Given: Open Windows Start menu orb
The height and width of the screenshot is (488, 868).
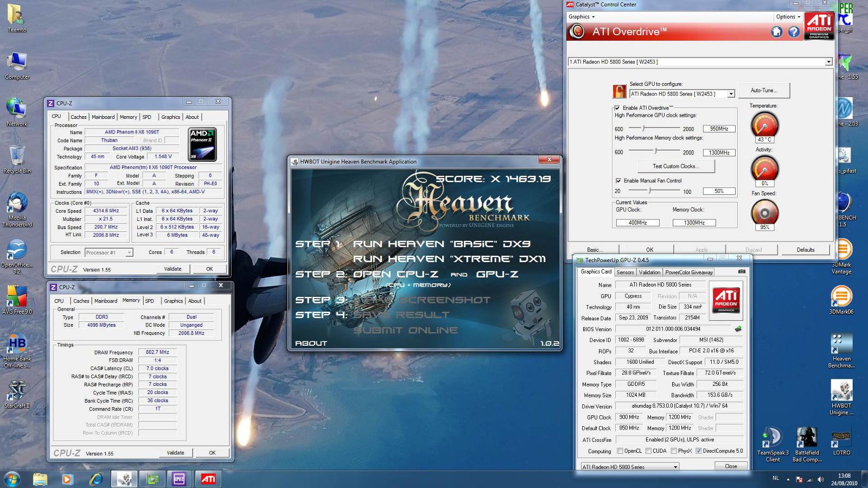Looking at the screenshot, I should point(12,479).
